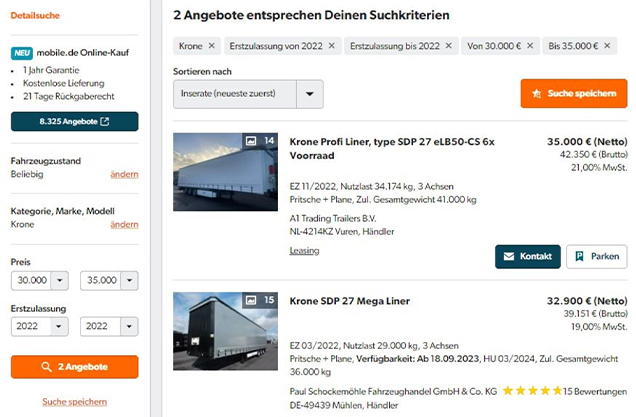Click ändern next to Fahrzeugzustand
This screenshot has width=636, height=417.
coord(124,174)
